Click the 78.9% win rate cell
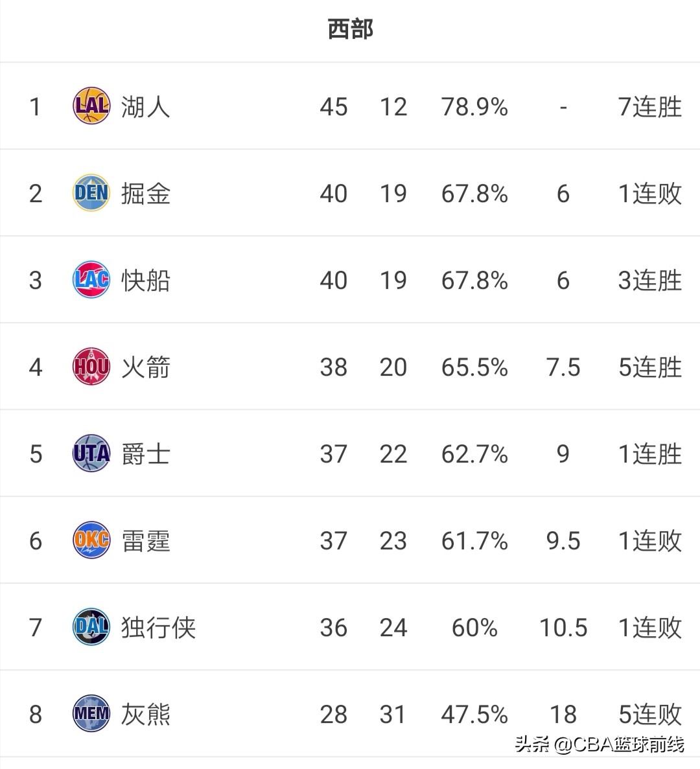 474,107
